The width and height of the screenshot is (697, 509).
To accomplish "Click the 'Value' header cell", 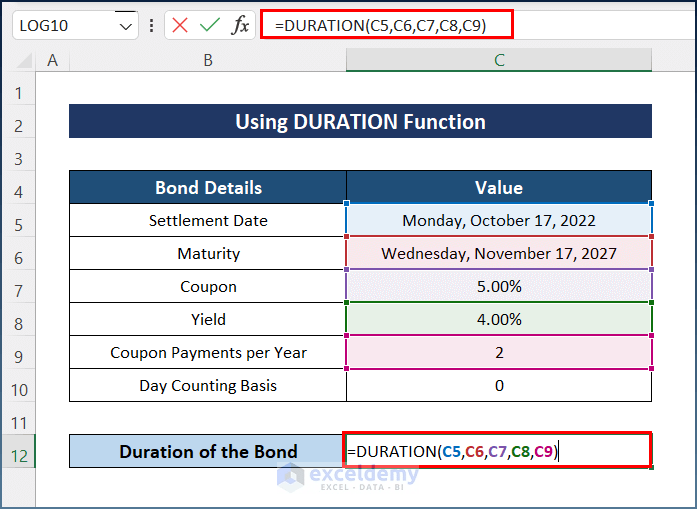I will click(499, 187).
